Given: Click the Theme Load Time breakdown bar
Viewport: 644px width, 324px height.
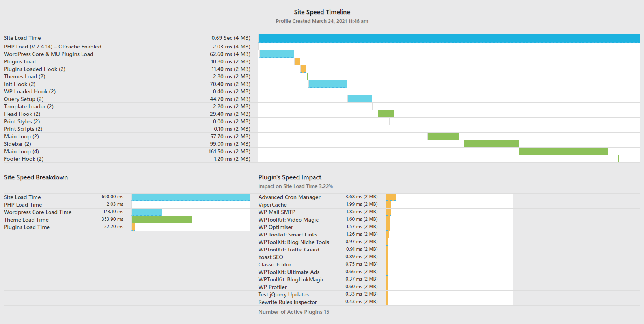Looking at the screenshot, I should pos(162,220).
